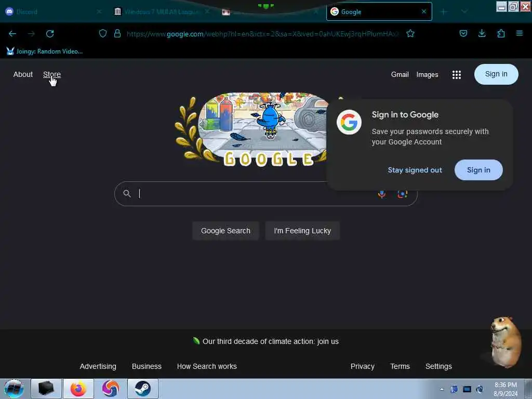Click the padlock site security icon
532x399 pixels.
click(117, 33)
